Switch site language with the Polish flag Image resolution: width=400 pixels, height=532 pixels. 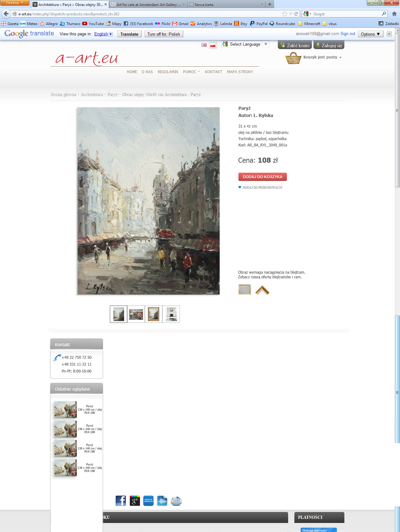click(213, 45)
